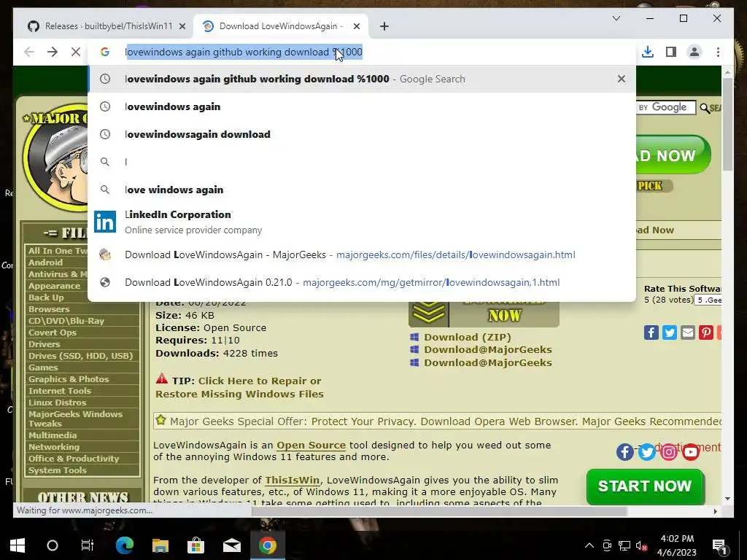Open Chrome three-dot menu

tap(718, 52)
